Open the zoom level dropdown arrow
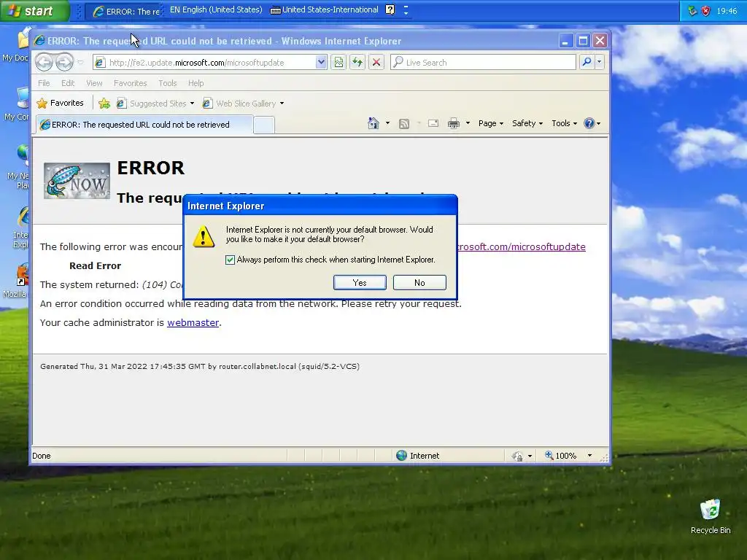Viewport: 747px width, 560px height. 589,456
